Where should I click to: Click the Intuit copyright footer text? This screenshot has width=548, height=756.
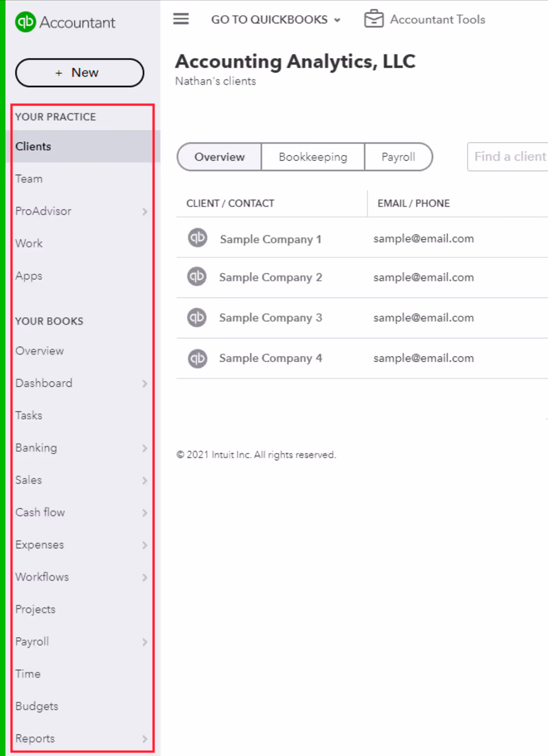point(256,455)
